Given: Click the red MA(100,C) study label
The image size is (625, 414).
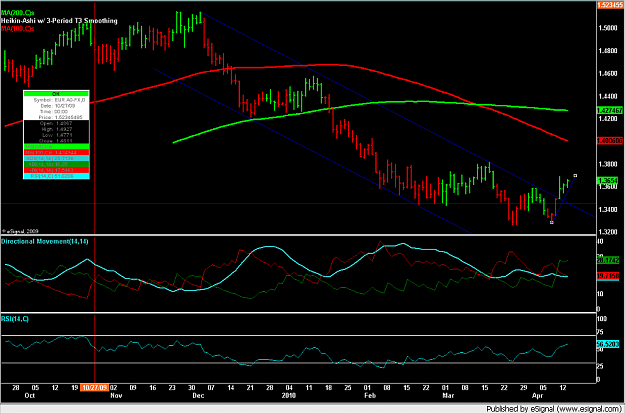Looking at the screenshot, I should point(18,28).
